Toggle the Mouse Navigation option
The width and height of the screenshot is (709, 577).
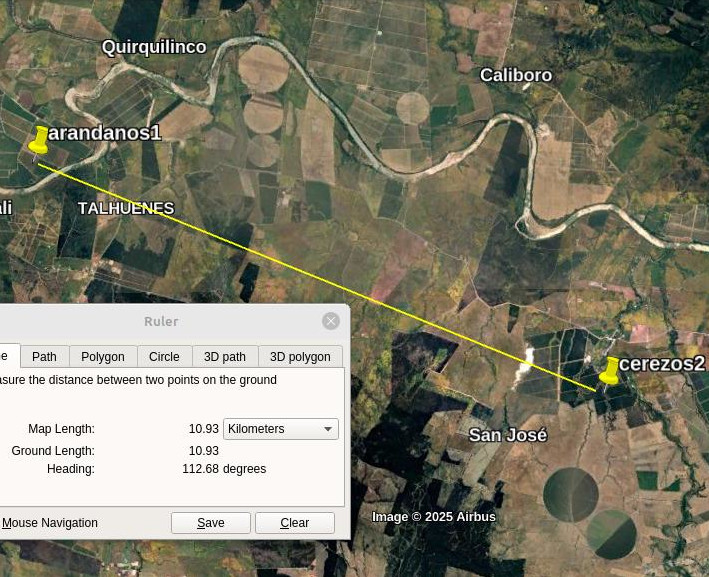coord(49,523)
